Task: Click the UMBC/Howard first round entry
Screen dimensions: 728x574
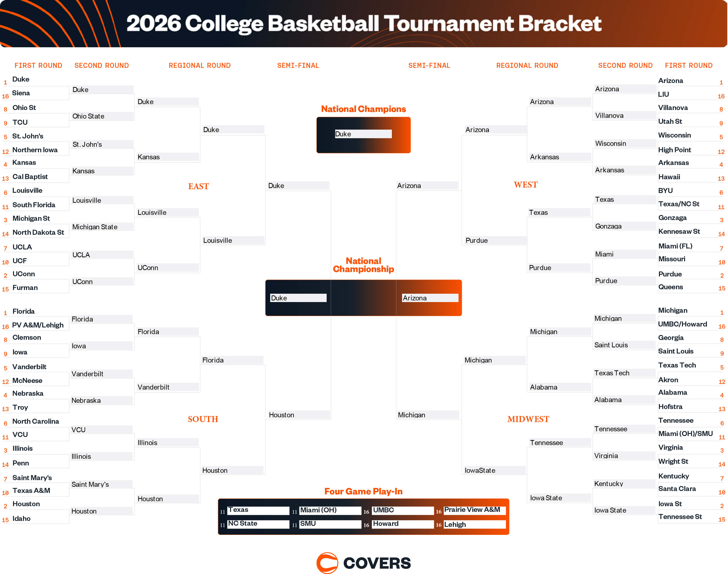Action: point(682,324)
